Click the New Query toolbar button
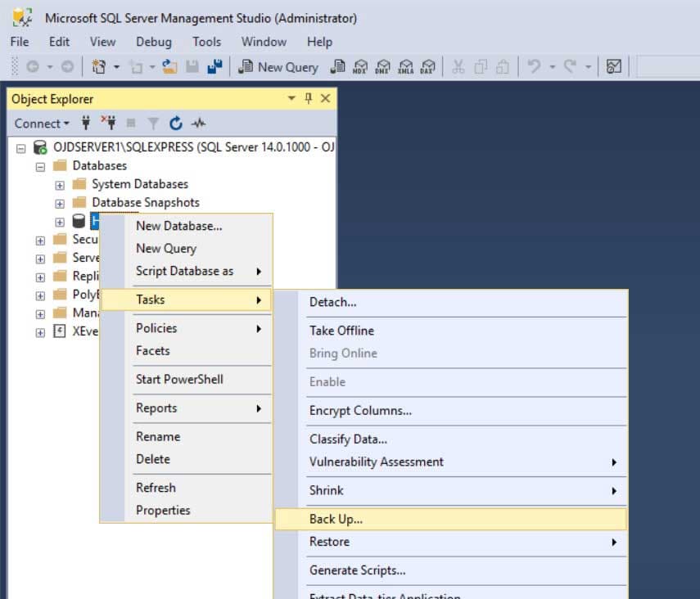 coord(278,67)
